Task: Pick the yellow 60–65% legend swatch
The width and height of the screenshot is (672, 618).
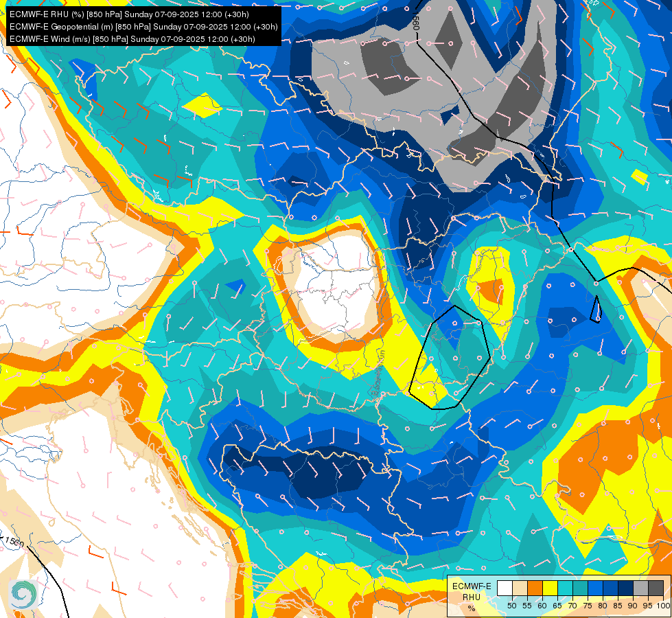Action: pyautogui.click(x=551, y=588)
